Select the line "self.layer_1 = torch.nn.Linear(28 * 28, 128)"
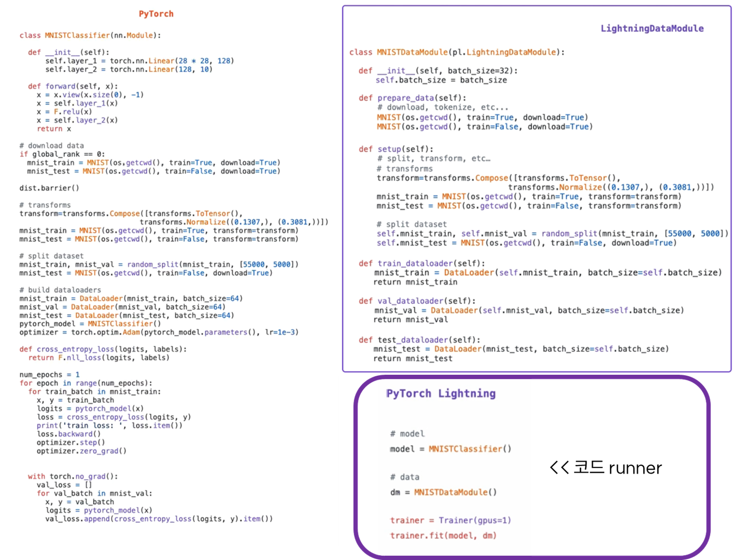This screenshot has width=736, height=560. [x=139, y=61]
